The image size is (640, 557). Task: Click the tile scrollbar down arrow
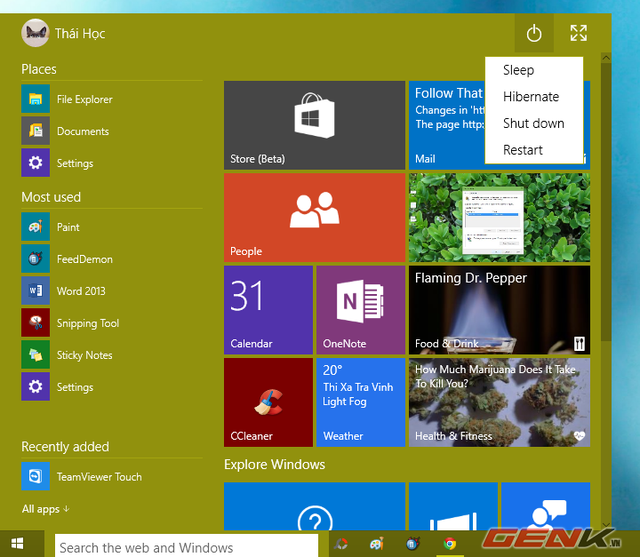606,524
